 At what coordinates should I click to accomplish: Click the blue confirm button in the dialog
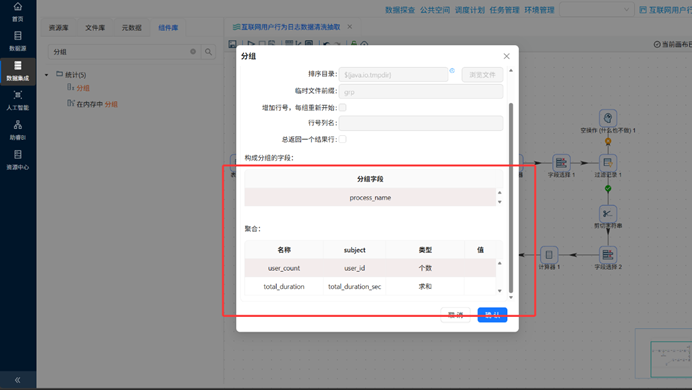click(x=492, y=315)
